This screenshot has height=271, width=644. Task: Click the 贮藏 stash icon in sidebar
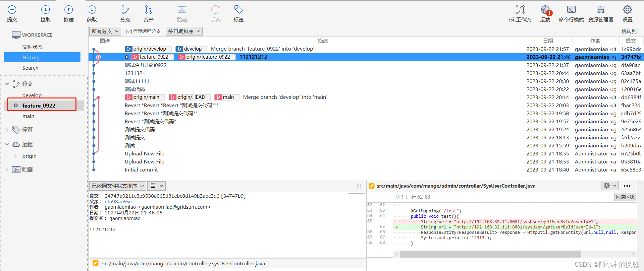tap(16, 170)
